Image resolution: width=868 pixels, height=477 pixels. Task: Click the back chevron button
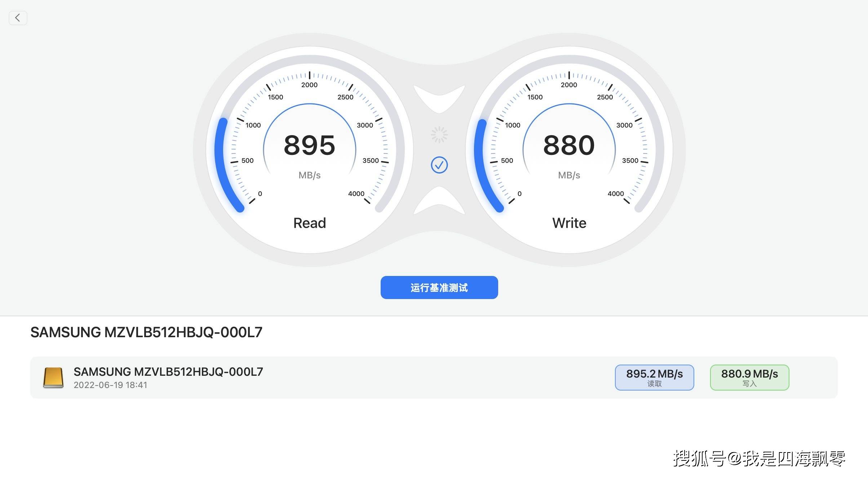tap(18, 18)
